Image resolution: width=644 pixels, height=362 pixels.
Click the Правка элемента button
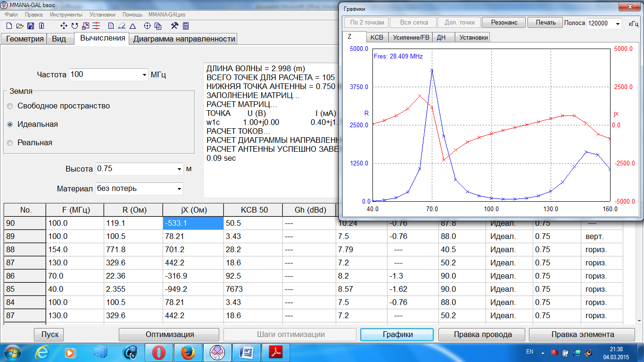pyautogui.click(x=583, y=334)
